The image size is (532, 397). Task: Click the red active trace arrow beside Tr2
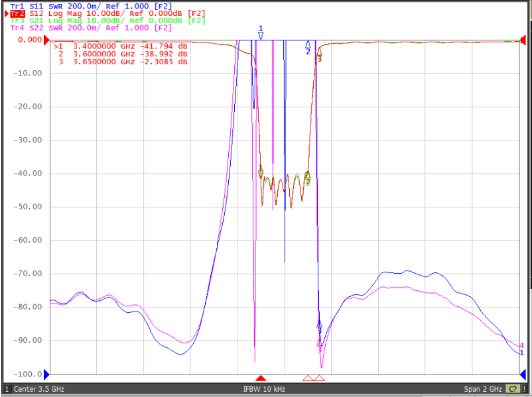(7, 13)
